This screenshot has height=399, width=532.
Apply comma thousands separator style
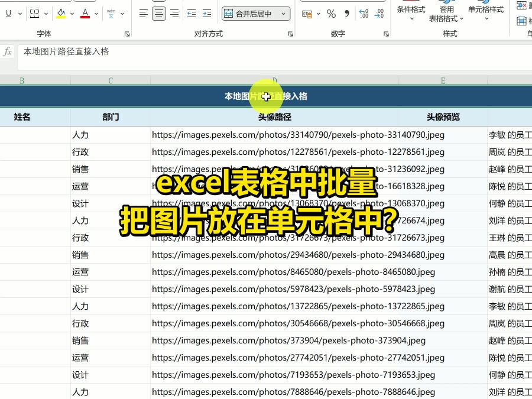347,14
